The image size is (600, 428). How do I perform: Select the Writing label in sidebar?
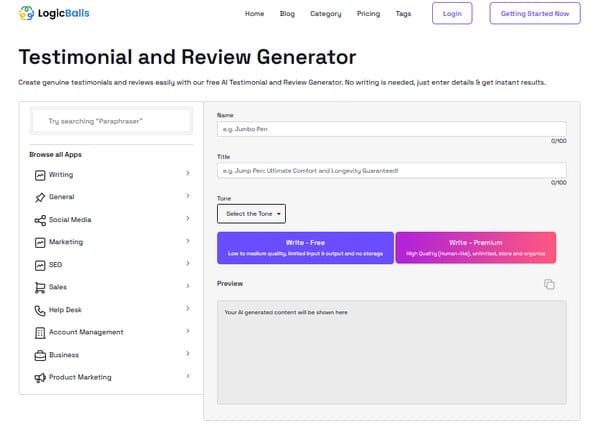point(61,175)
